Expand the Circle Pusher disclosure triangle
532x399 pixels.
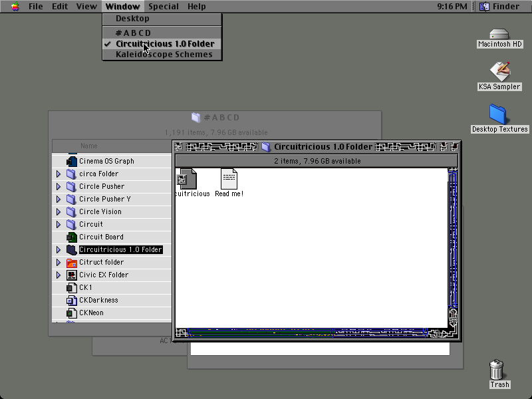pyautogui.click(x=59, y=186)
